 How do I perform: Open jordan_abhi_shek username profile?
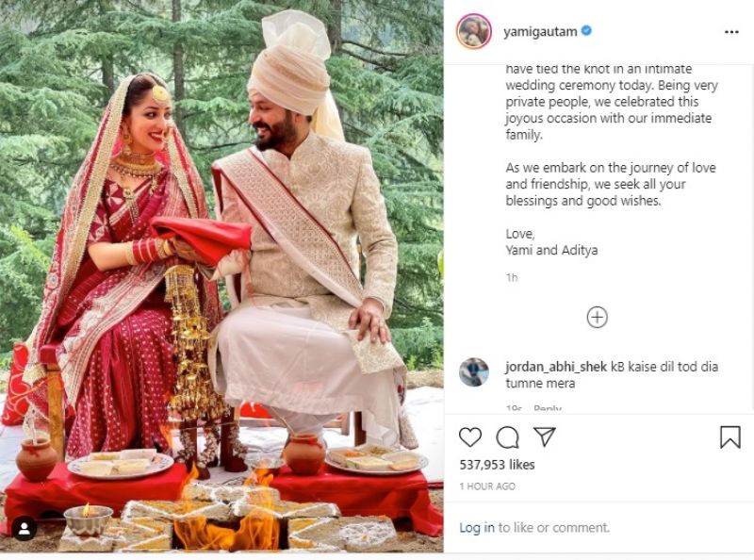[555, 367]
